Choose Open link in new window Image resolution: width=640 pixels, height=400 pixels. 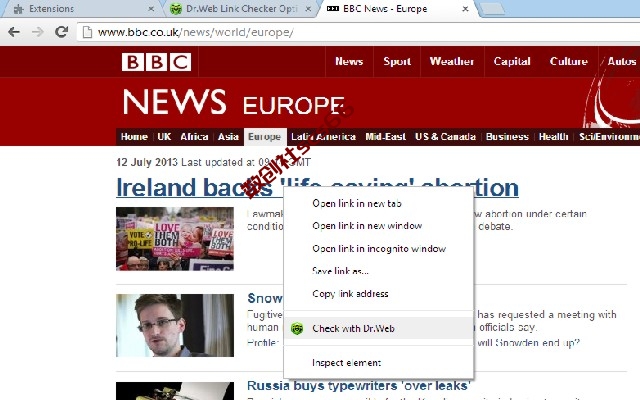378,226
